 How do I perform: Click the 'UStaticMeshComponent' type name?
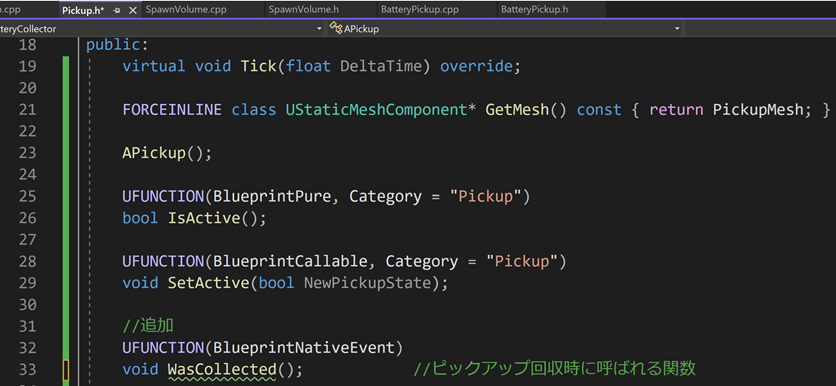pos(376,110)
